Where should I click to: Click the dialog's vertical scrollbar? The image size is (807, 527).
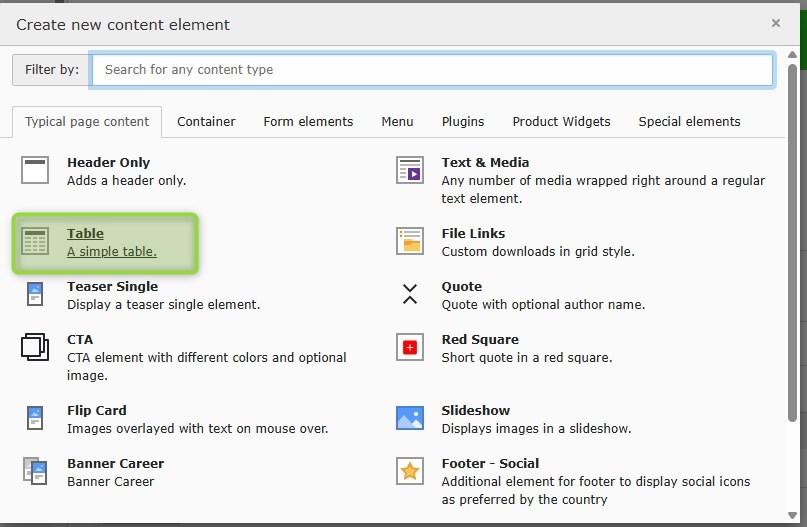pyautogui.click(x=792, y=240)
